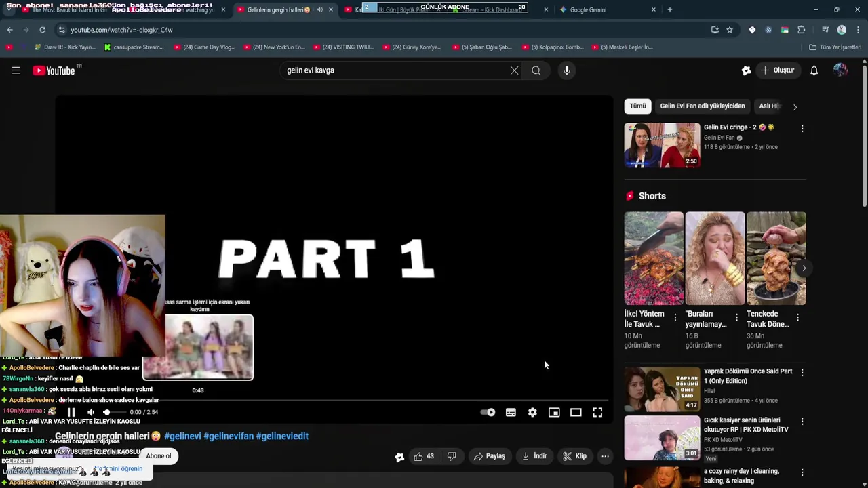Click the Abone ol subscribe button
The image size is (868, 488).
pos(159,456)
